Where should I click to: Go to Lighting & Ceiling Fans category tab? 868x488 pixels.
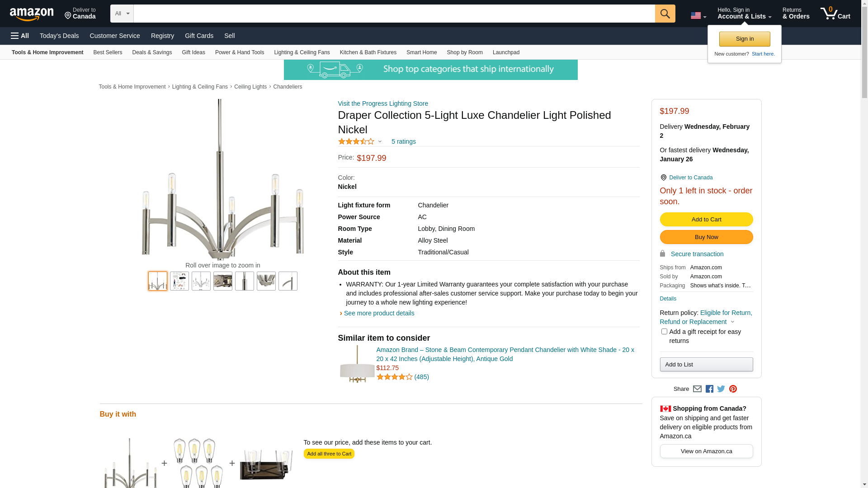point(302,52)
